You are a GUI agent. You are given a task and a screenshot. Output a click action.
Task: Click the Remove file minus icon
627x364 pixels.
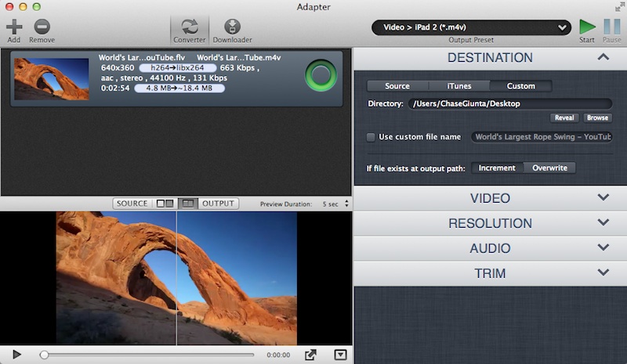(x=42, y=26)
